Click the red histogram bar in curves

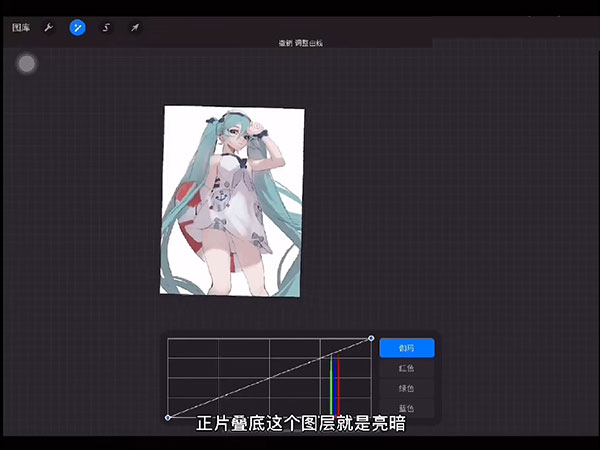(x=339, y=385)
